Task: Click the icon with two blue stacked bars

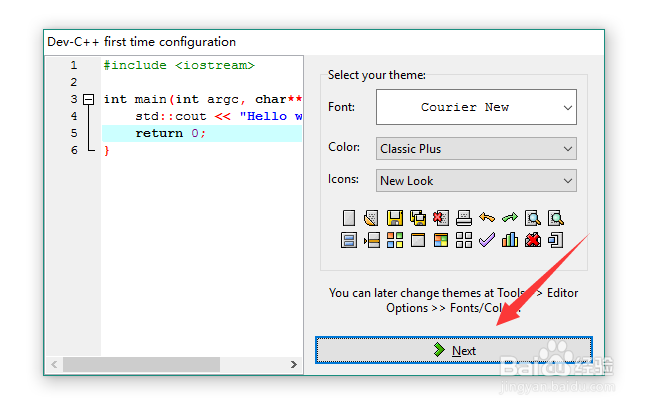Action: pos(349,240)
